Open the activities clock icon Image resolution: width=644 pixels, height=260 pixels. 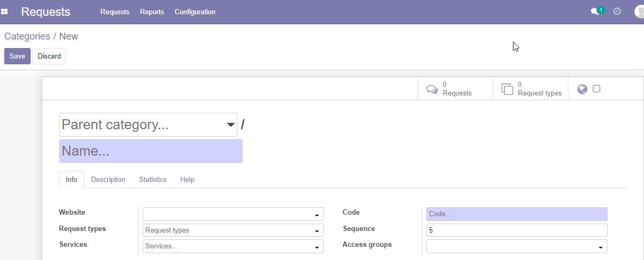pyautogui.click(x=617, y=11)
